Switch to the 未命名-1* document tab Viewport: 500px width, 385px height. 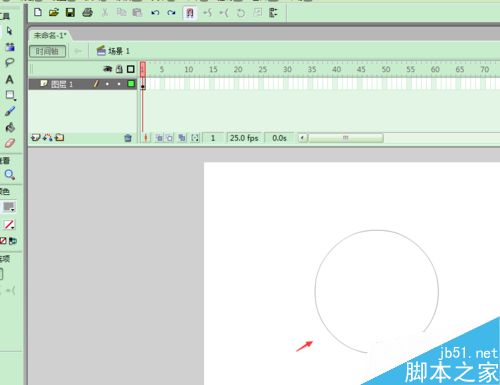click(x=50, y=35)
